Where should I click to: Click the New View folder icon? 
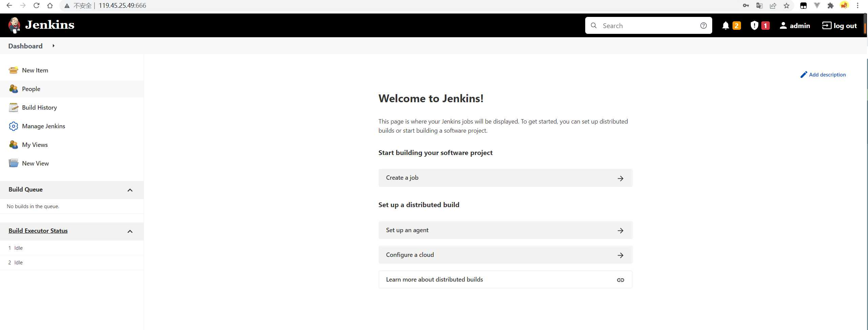(x=14, y=163)
